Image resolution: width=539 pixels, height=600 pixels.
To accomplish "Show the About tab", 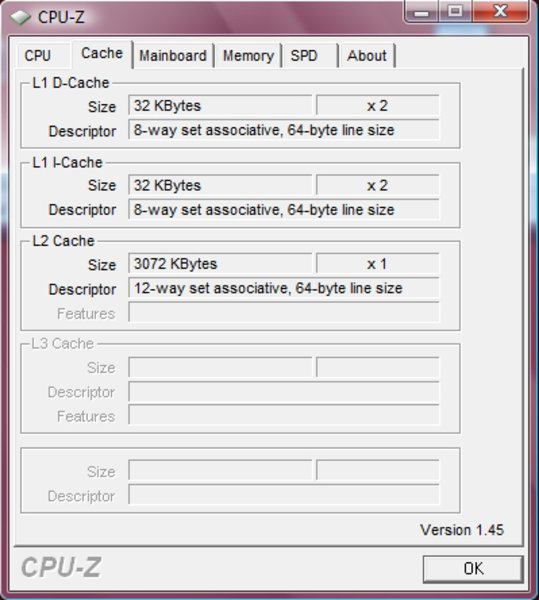I will [367, 56].
